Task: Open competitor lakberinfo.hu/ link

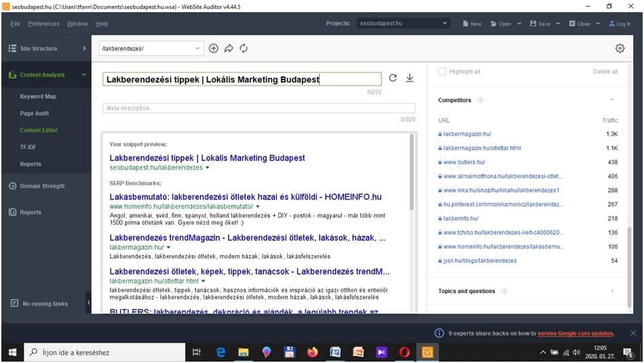Action: (461, 218)
